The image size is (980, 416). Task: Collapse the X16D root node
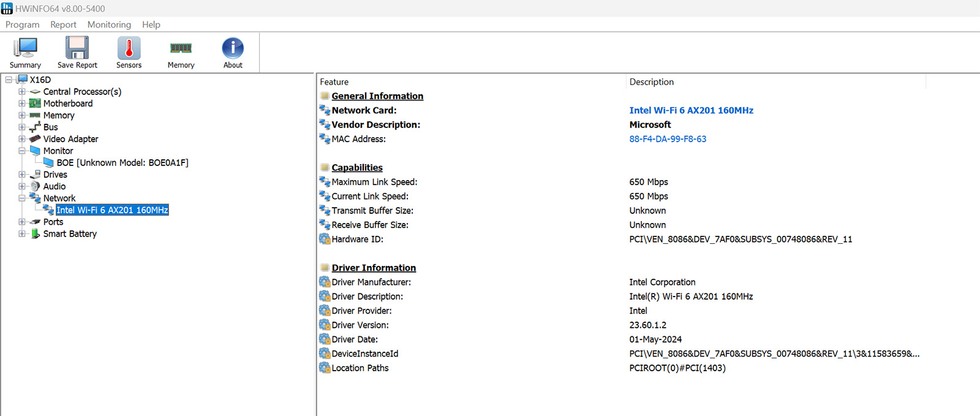point(9,80)
